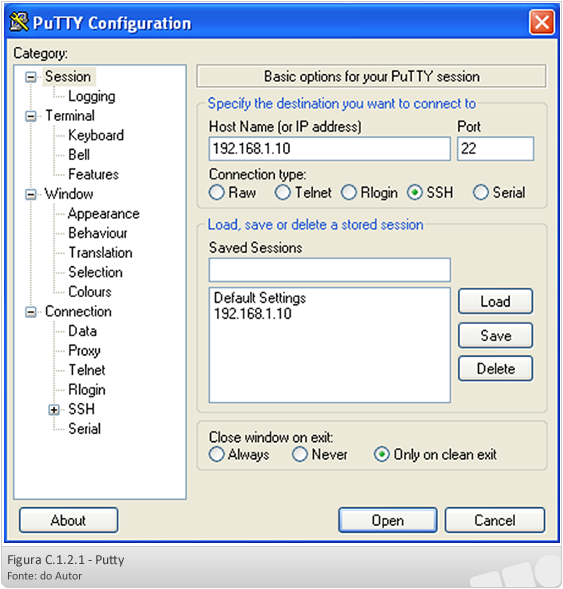This screenshot has height=589, width=563.
Task: Open Proxy settings in Connection
Action: click(x=85, y=350)
